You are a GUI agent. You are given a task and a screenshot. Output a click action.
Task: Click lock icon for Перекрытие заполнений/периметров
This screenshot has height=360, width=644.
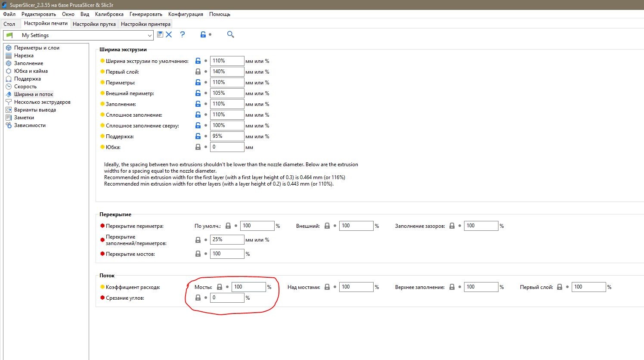(198, 240)
